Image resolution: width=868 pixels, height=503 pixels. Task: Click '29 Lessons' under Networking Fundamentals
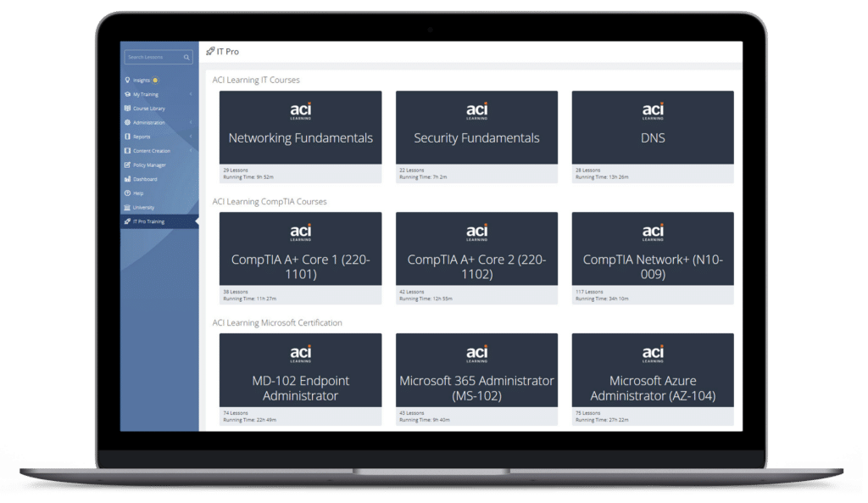tap(236, 170)
